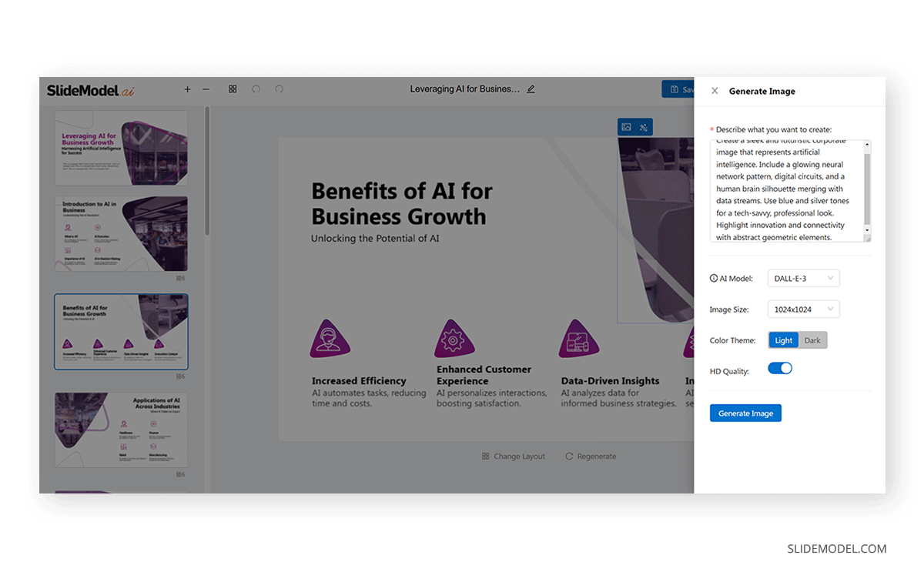Viewport: 924px width, 572px height.
Task: Open the Image Size 1024x1024 dropdown
Action: tap(803, 309)
